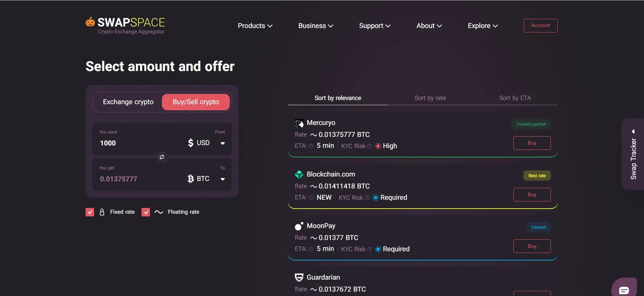Click the Guardarian shield logo icon
Image resolution: width=644 pixels, height=296 pixels.
click(299, 278)
